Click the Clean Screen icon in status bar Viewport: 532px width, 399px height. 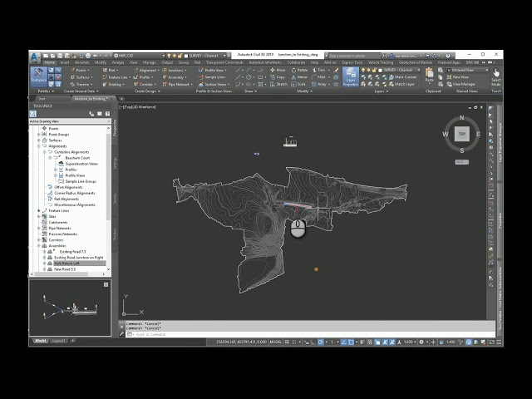pos(491,342)
